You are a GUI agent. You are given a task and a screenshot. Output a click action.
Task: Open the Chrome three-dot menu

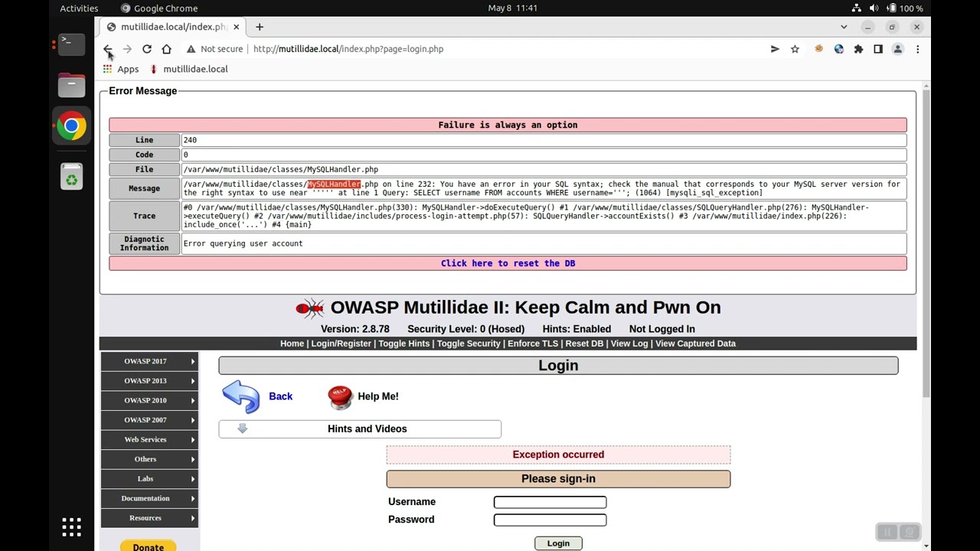917,49
